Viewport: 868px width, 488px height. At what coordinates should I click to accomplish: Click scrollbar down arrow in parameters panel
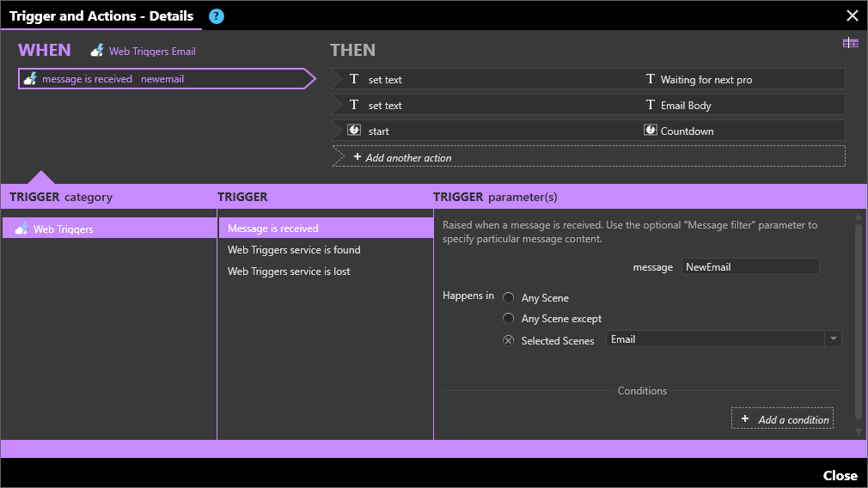point(859,431)
